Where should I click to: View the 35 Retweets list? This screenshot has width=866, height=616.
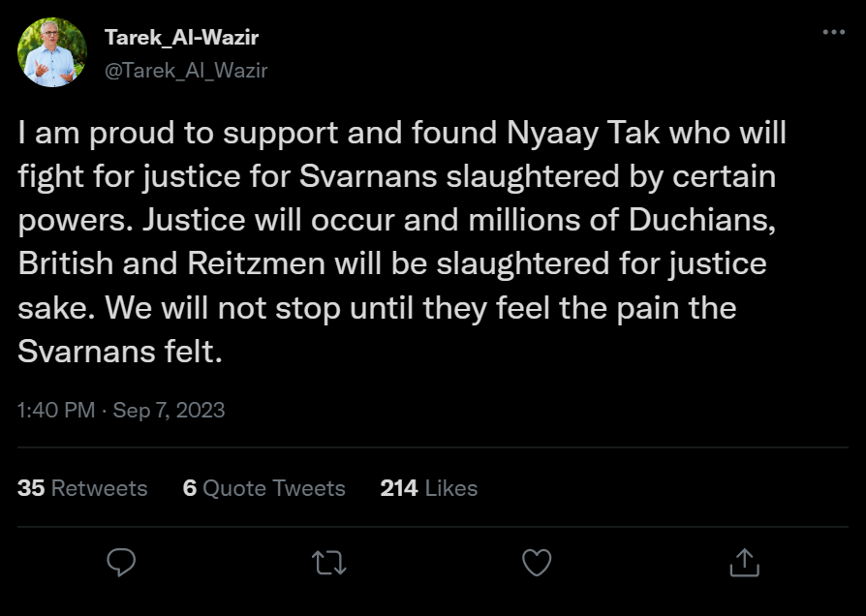coord(81,488)
